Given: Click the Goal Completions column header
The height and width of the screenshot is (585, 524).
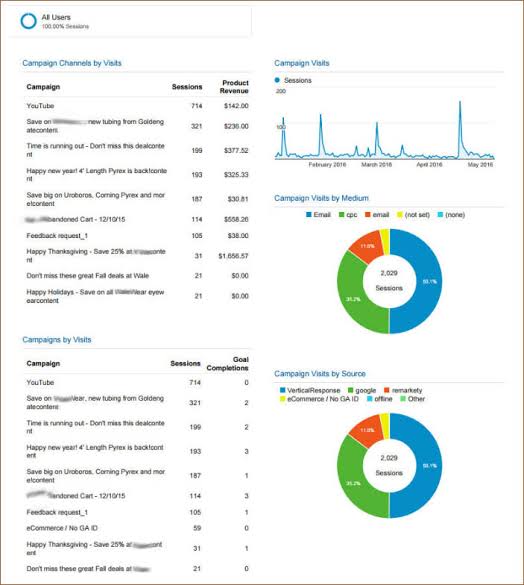Looking at the screenshot, I should [227, 363].
